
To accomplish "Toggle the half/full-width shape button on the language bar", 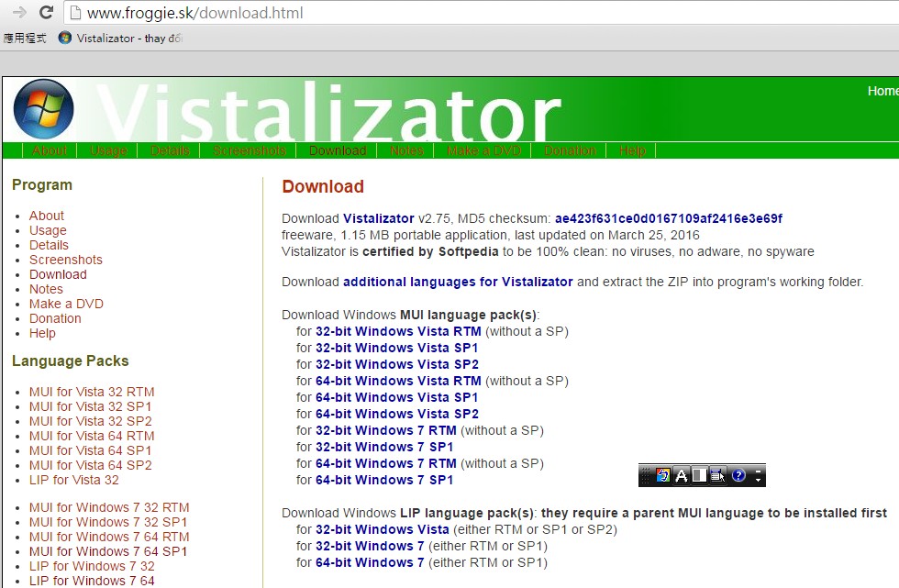I will point(699,475).
